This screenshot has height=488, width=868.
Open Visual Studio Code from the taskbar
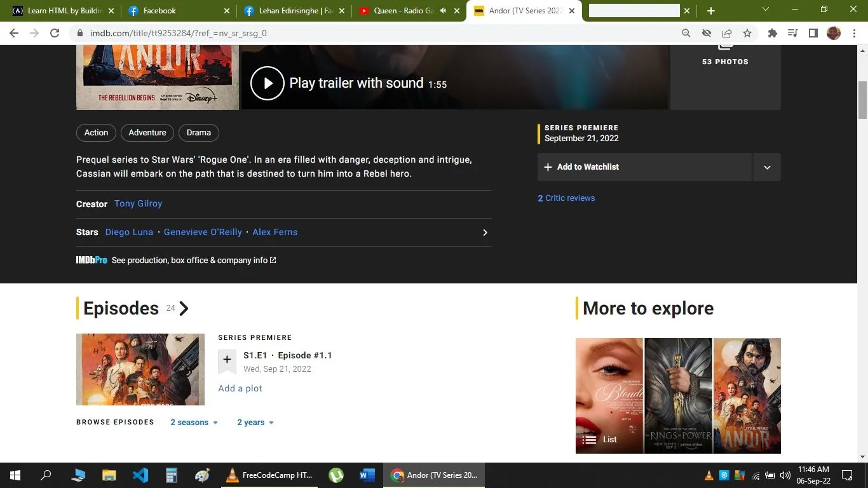[x=140, y=475]
